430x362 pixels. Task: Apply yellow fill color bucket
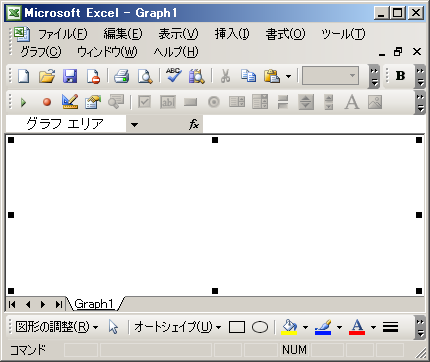point(289,327)
